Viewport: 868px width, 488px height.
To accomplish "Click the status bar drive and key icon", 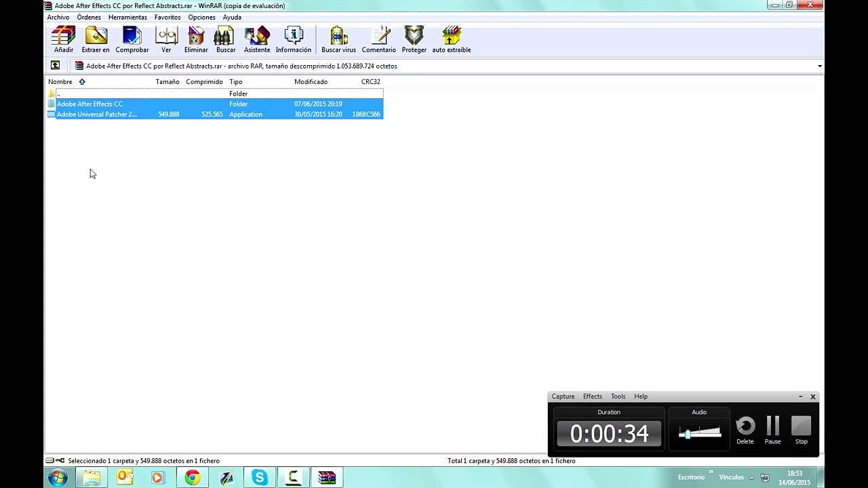I will (x=56, y=461).
